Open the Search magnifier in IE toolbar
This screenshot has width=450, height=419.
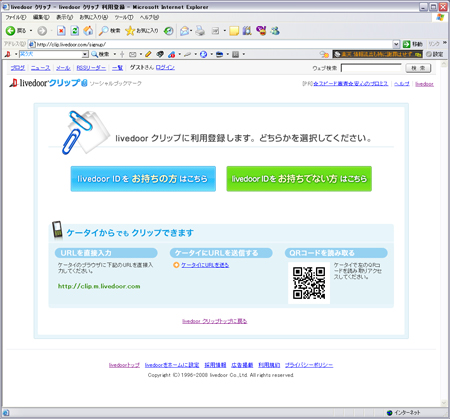(x=109, y=31)
